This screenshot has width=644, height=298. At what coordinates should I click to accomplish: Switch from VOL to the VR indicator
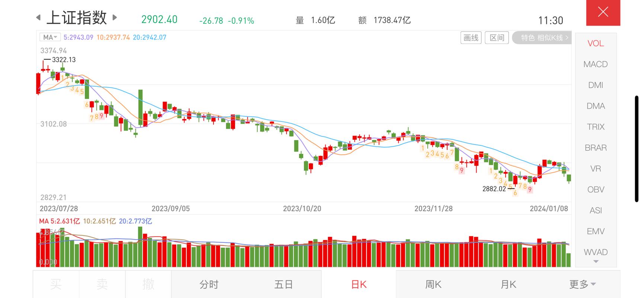coord(596,168)
